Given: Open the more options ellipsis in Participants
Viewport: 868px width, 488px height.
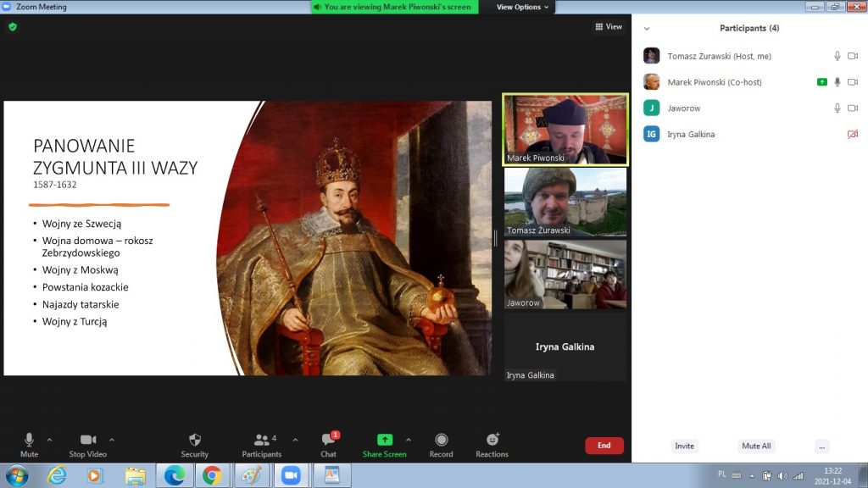Looking at the screenshot, I should 821,446.
